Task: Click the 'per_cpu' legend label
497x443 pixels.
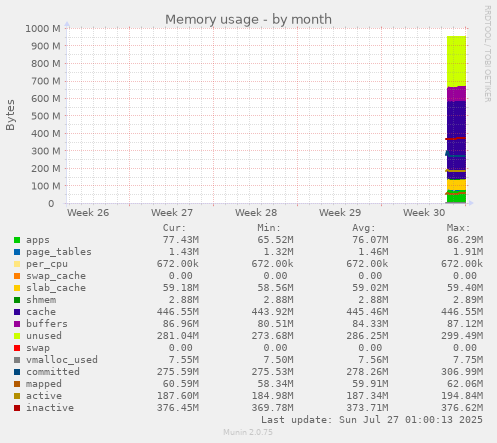Action: (47, 264)
